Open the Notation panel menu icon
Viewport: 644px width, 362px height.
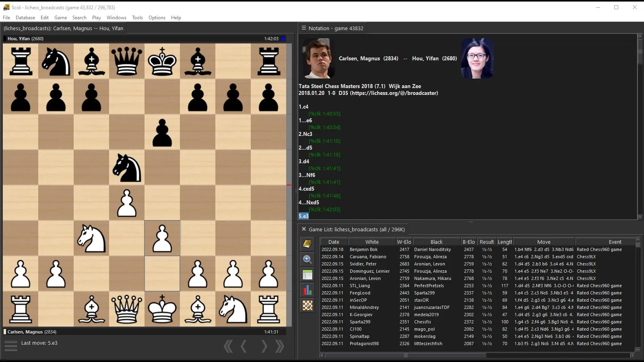coord(304,28)
